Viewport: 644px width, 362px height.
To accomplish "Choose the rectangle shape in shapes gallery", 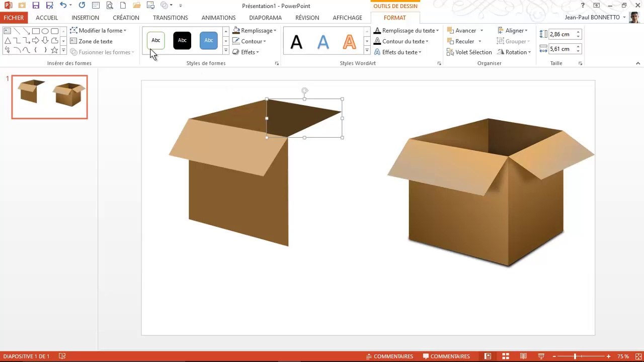I will pos(36,31).
